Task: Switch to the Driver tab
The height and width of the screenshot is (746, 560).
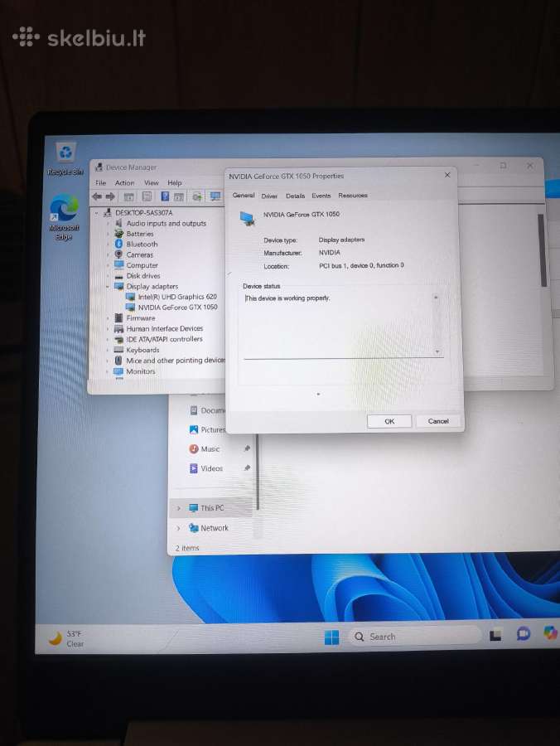Action: click(x=269, y=196)
